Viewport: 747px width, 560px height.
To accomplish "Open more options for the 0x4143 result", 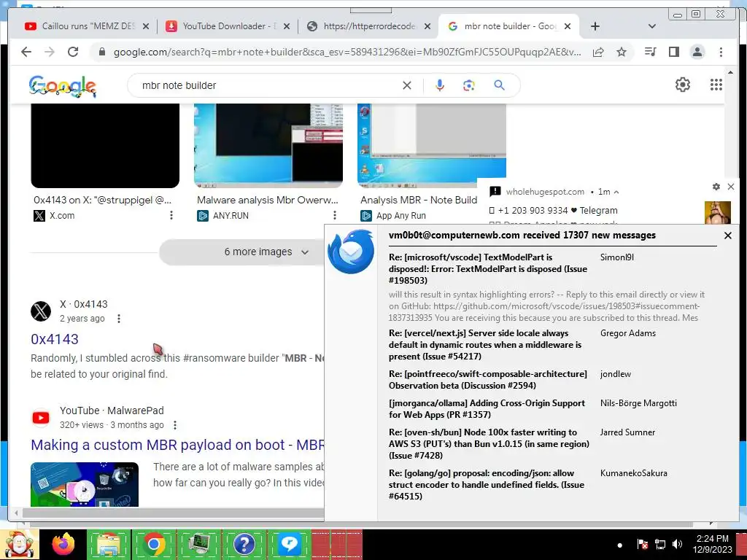I will (119, 319).
